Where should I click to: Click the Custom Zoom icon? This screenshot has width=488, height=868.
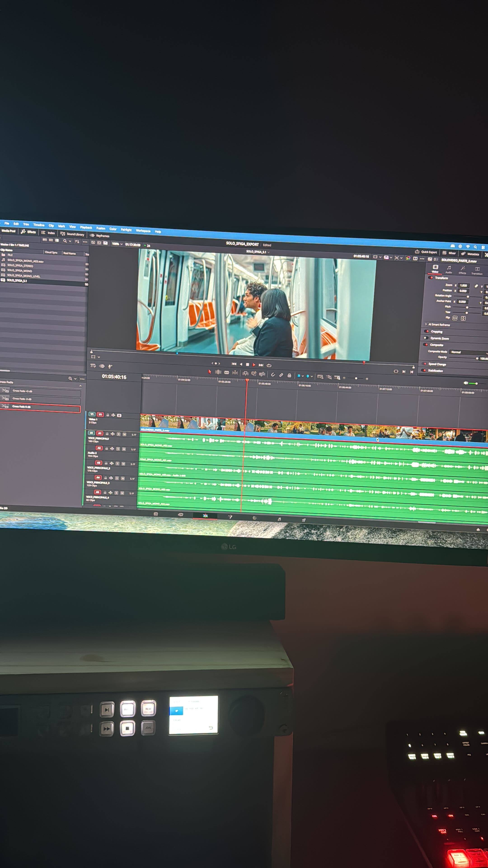[x=337, y=377]
